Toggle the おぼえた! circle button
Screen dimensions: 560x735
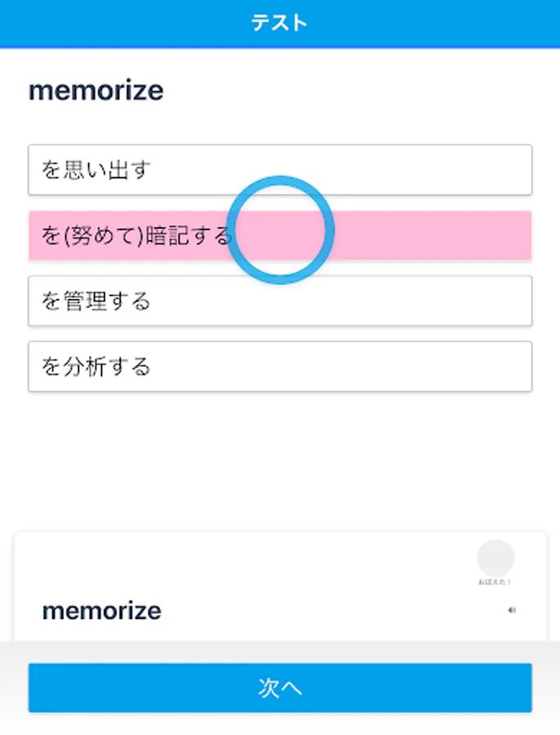[496, 558]
